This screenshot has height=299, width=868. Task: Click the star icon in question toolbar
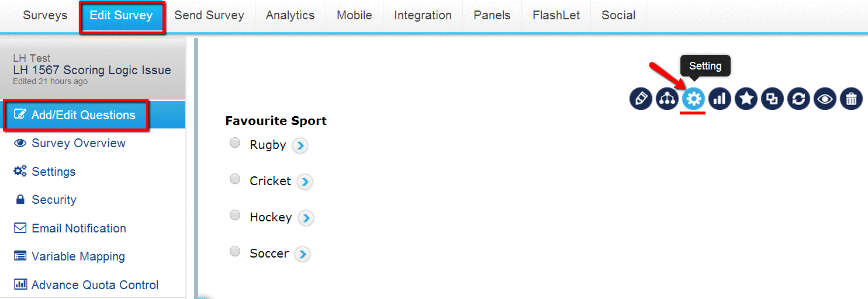[x=746, y=99]
